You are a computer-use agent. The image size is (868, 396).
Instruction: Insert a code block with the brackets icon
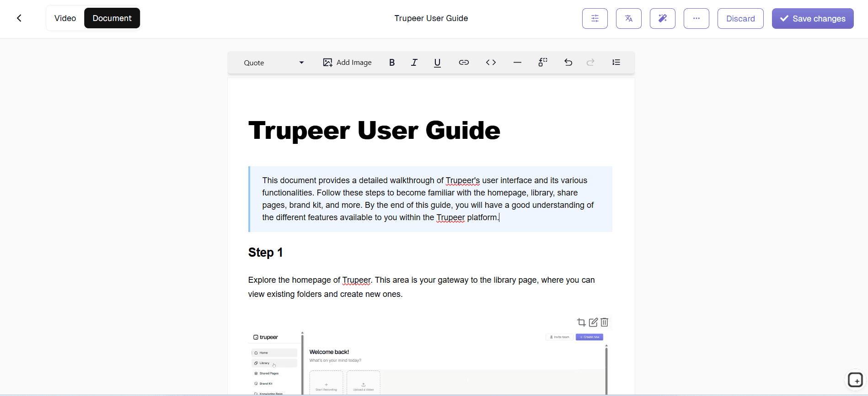pyautogui.click(x=491, y=63)
